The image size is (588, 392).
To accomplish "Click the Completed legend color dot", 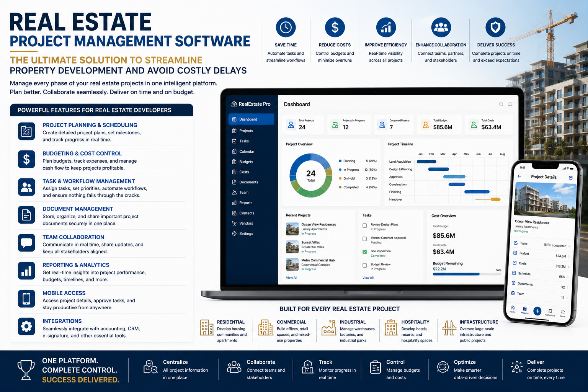I will point(340,187).
